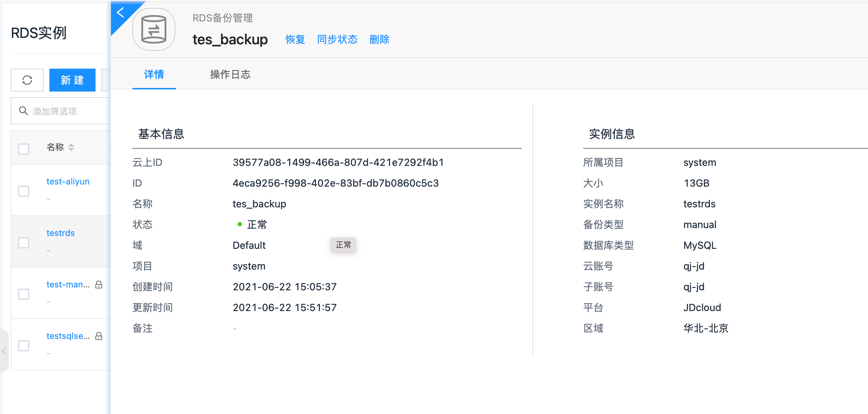This screenshot has width=868, height=414.
Task: Tick the testsqlse row checkbox
Action: (24, 345)
